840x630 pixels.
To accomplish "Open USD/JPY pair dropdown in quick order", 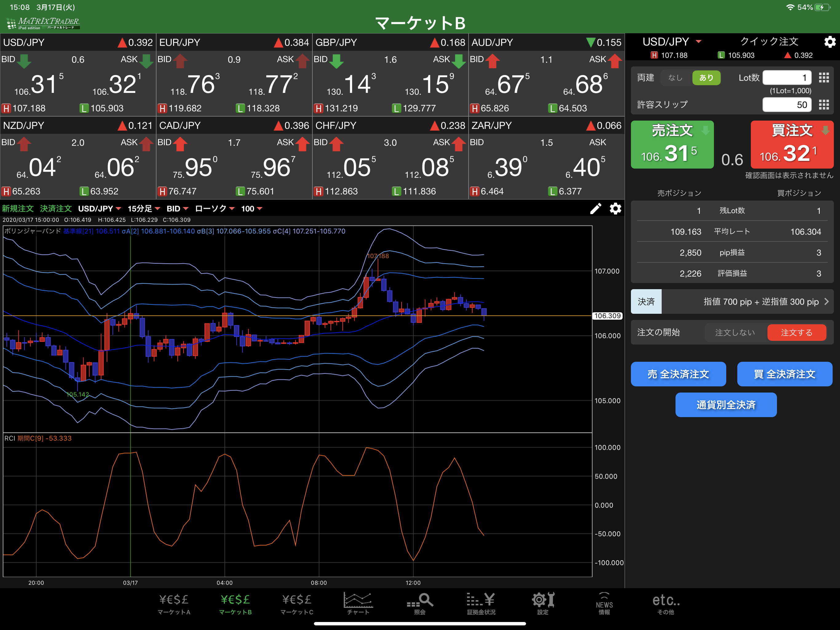I will [x=672, y=42].
